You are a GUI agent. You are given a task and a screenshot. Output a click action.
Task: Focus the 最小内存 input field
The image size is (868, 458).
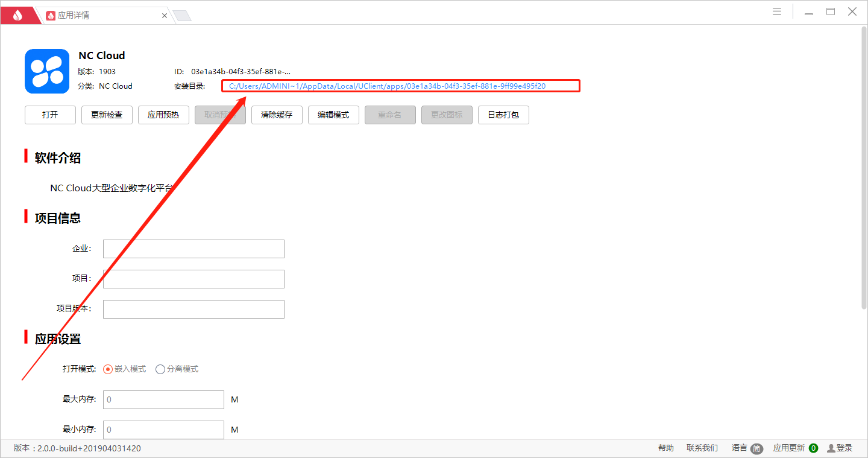coord(163,430)
